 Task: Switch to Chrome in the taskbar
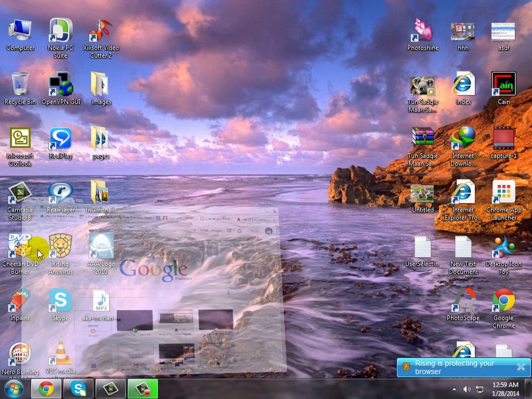click(46, 389)
